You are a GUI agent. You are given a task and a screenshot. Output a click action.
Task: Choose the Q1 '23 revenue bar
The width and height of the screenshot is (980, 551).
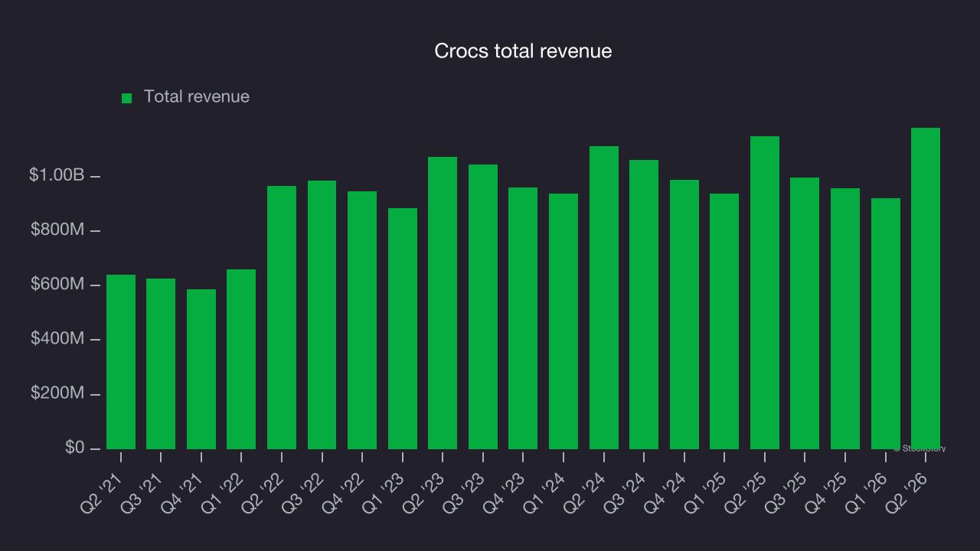coord(403,329)
